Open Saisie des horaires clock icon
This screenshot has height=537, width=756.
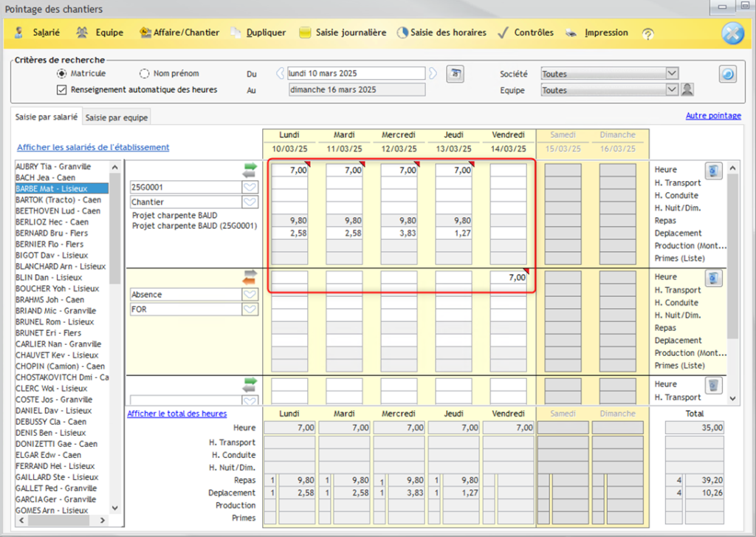click(x=402, y=33)
